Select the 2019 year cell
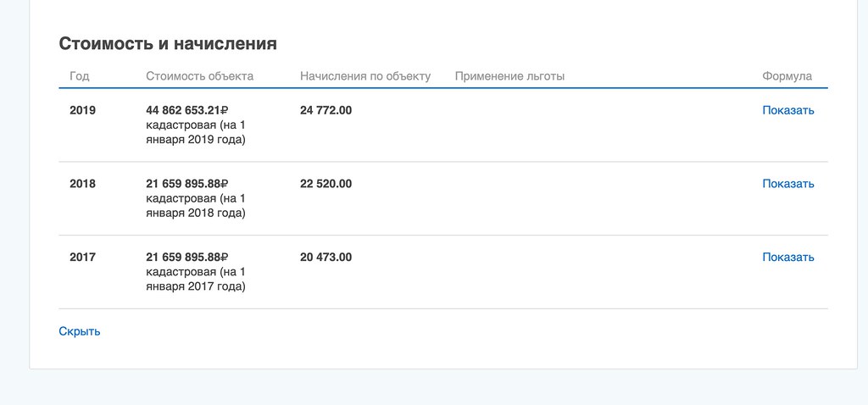This screenshot has width=868, height=405. [82, 110]
